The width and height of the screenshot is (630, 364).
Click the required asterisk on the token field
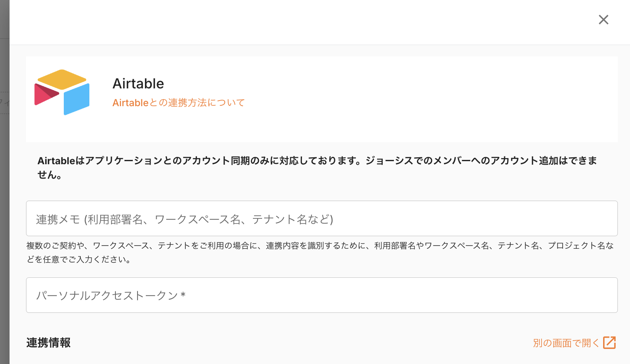click(x=183, y=296)
